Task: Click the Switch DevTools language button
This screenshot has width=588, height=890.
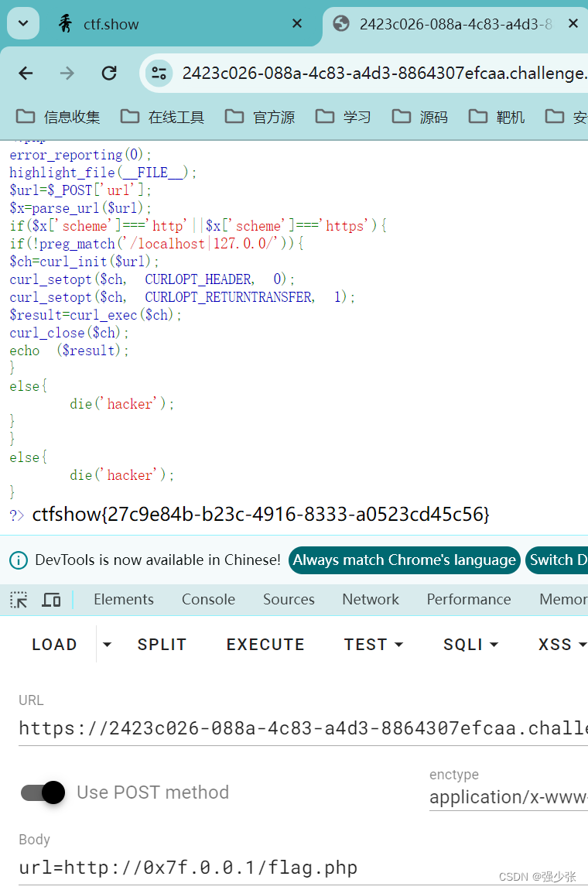Action: coord(557,560)
